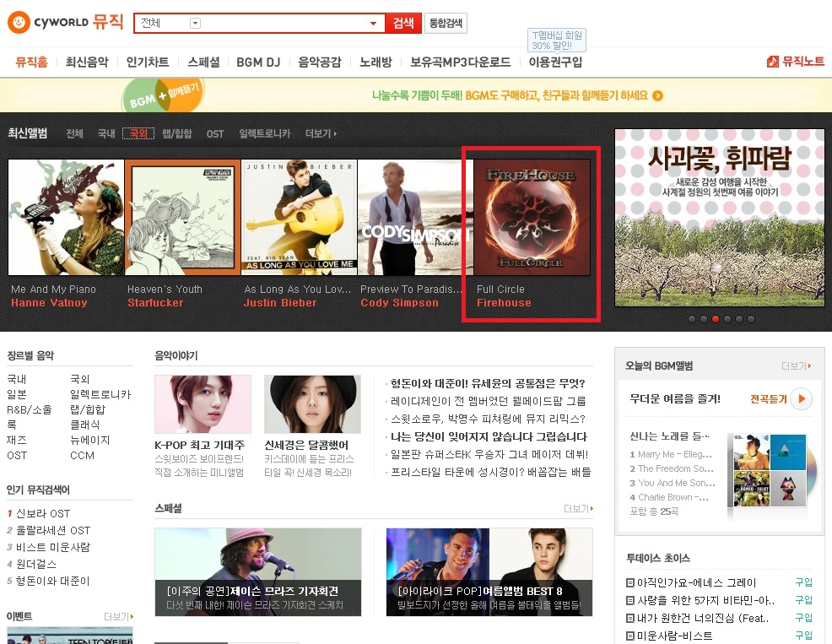Viewport: 832px width, 644px height.
Task: Open the Full Circle album cover
Action: pyautogui.click(x=532, y=217)
